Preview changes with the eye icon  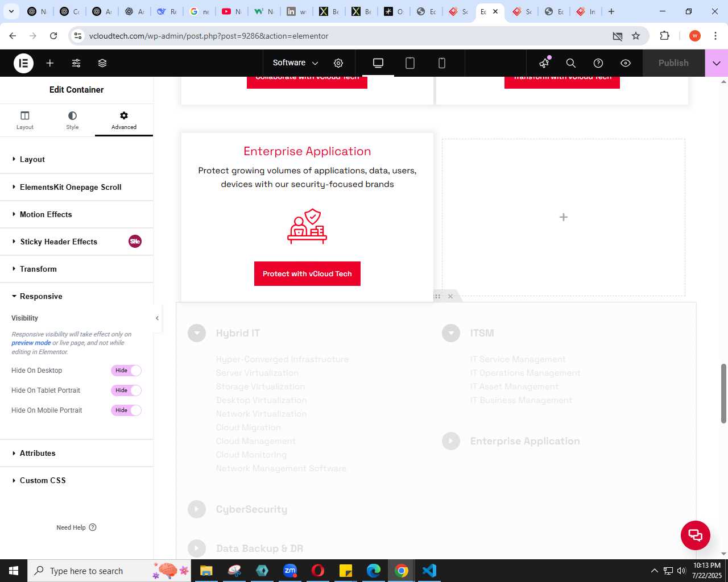626,63
